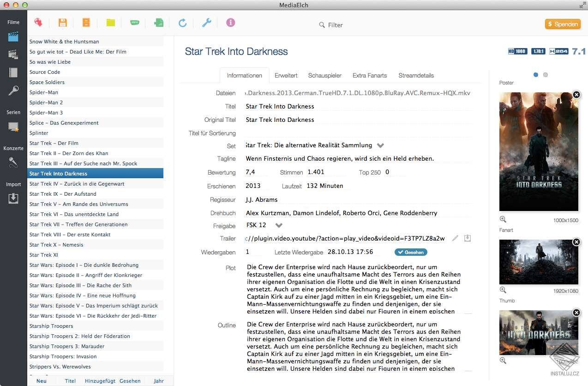
Task: Select Star Trek XI in list
Action: tap(96, 255)
